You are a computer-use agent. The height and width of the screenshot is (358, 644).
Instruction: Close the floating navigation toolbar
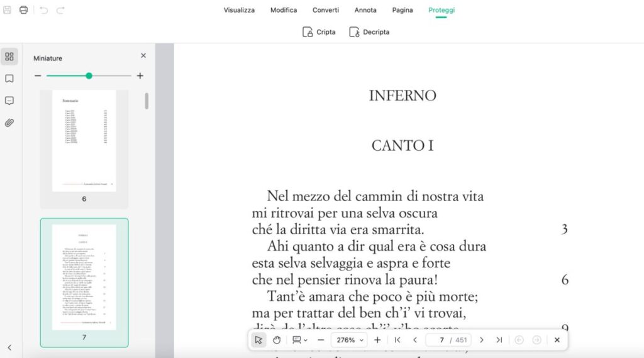(x=557, y=340)
